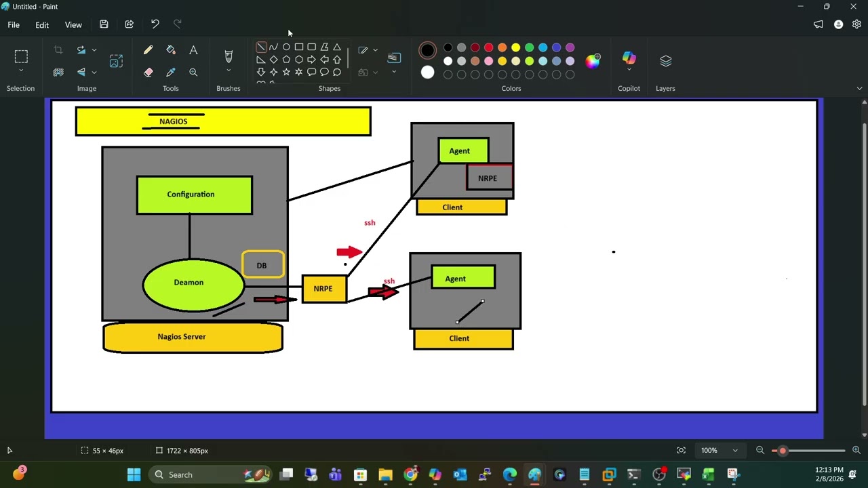Open the Edit menu
This screenshot has height=488, width=868.
coord(42,25)
